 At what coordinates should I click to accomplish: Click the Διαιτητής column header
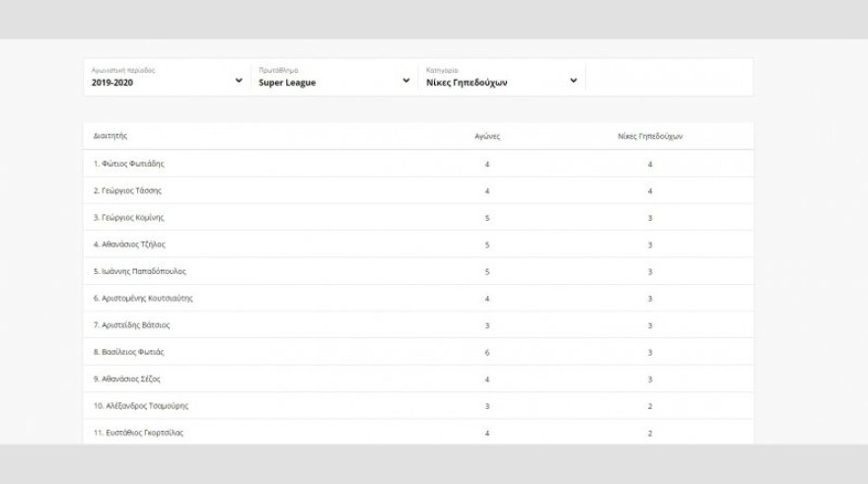point(110,136)
